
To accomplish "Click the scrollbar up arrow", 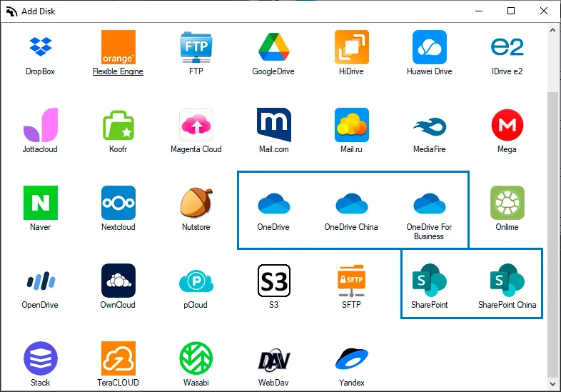I will coord(552,31).
